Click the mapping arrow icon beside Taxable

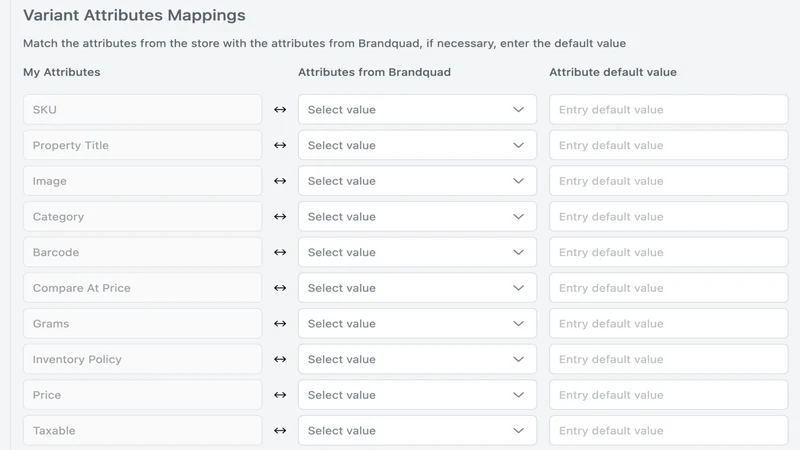pos(280,431)
